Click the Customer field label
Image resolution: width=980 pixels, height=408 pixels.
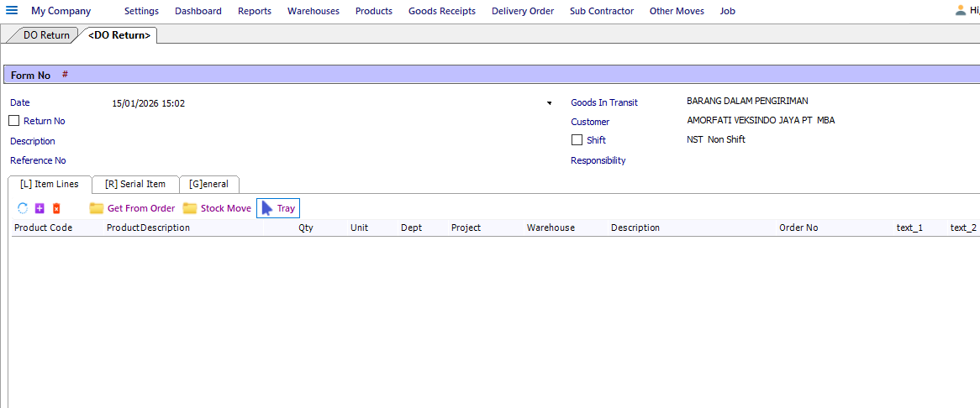coord(590,122)
